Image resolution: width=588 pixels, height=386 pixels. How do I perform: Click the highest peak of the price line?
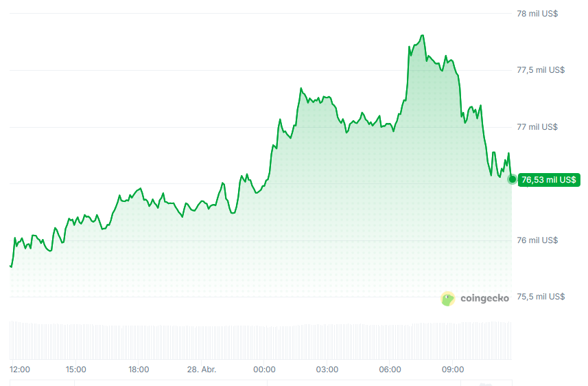tap(423, 36)
